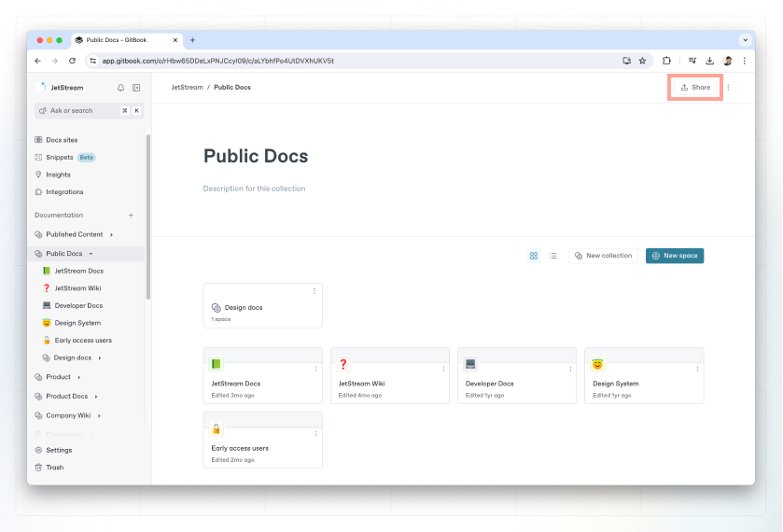Open the Design docs collection card
The height and width of the screenshot is (532, 783).
pyautogui.click(x=262, y=307)
